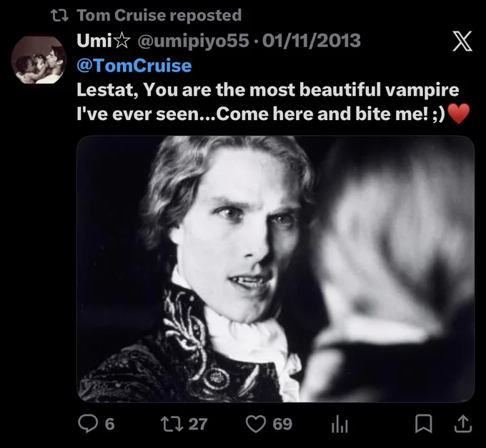Repost this tweet using the arrows icon beside 27

point(172,424)
